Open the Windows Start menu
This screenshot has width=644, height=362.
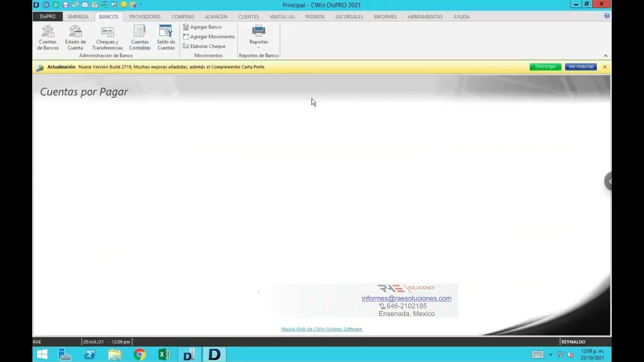42,354
